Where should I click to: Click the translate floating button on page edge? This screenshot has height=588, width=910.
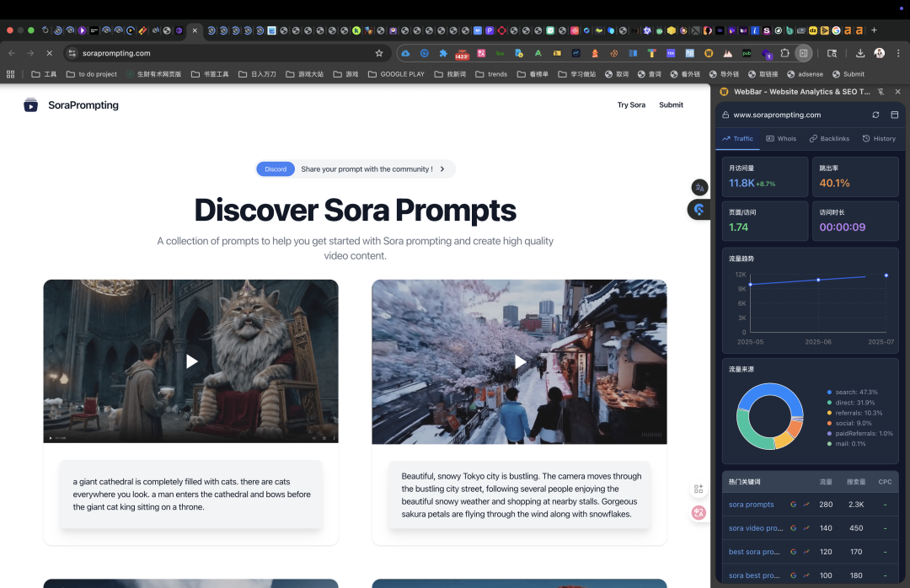point(699,188)
